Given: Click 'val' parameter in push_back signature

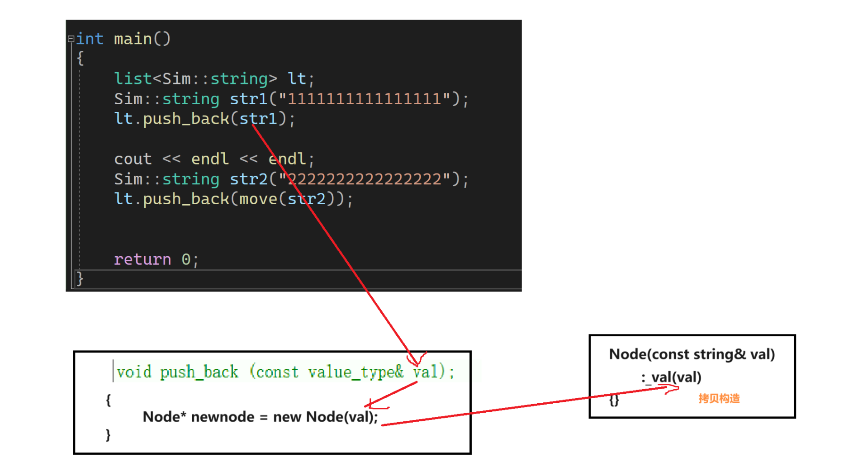Looking at the screenshot, I should tap(426, 372).
